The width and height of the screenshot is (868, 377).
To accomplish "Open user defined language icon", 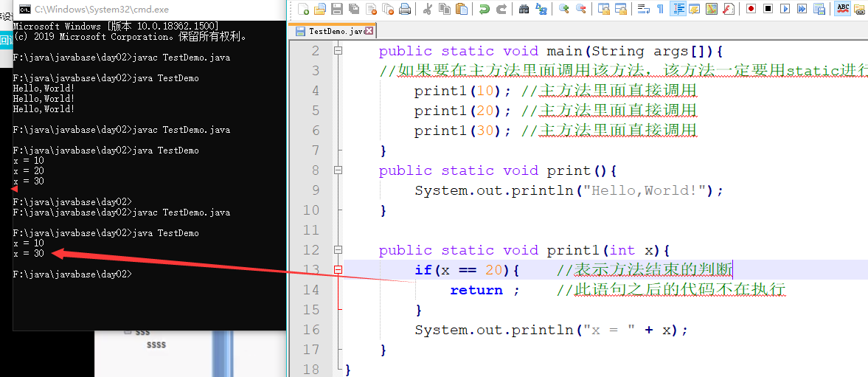I will 694,9.
